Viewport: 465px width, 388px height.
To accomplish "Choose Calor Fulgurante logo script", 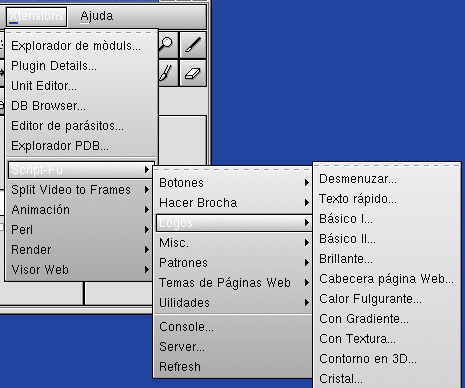I will 387,299.
